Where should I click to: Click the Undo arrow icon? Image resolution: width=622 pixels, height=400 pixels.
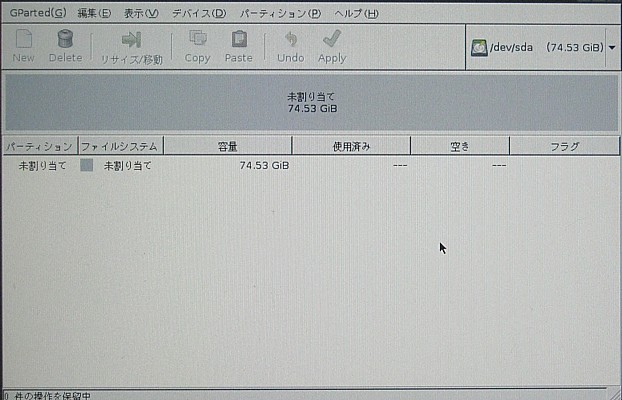[291, 39]
